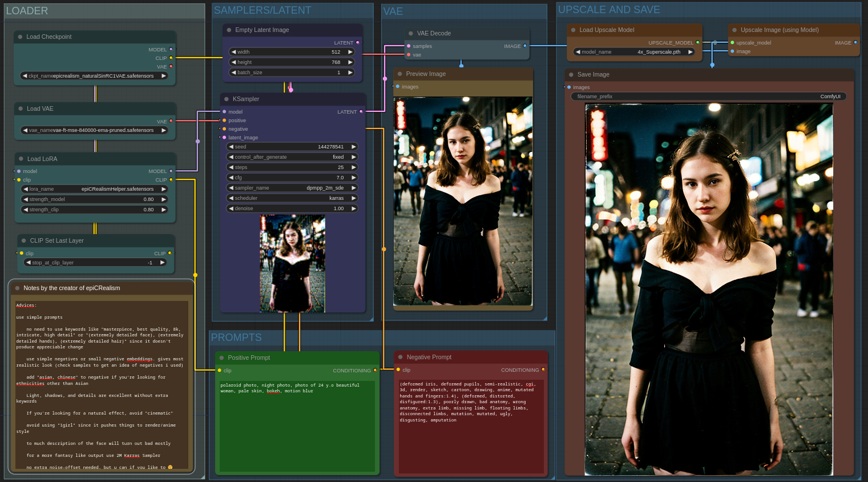The width and height of the screenshot is (868, 482).
Task: Increase cfg with its right arrow
Action: [x=354, y=177]
